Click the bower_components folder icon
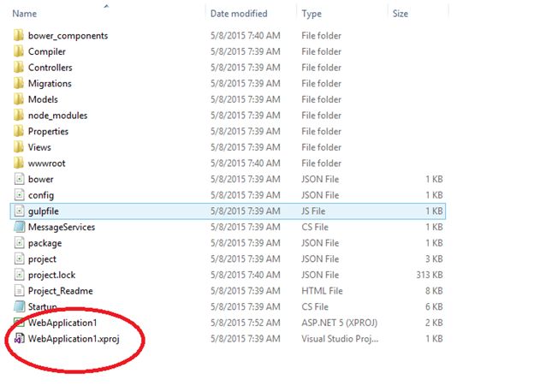 19,35
